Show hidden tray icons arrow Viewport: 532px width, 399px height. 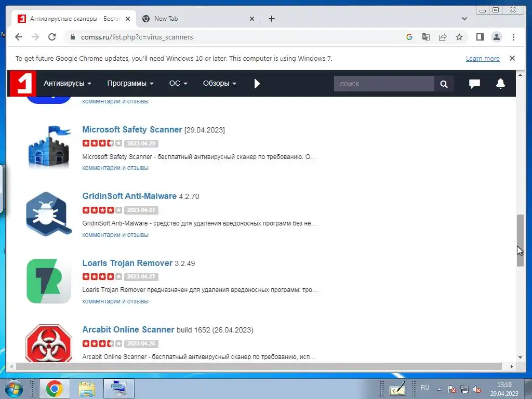click(439, 389)
